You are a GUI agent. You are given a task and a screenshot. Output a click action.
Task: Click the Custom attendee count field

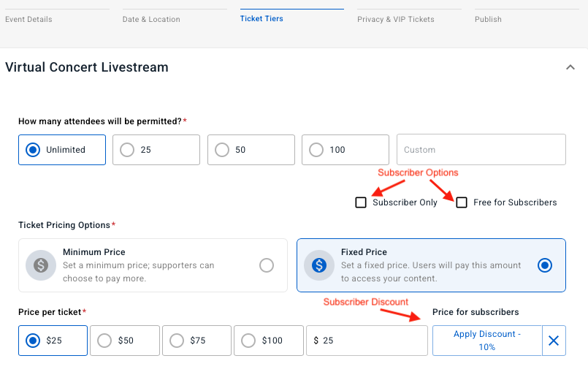[481, 150]
